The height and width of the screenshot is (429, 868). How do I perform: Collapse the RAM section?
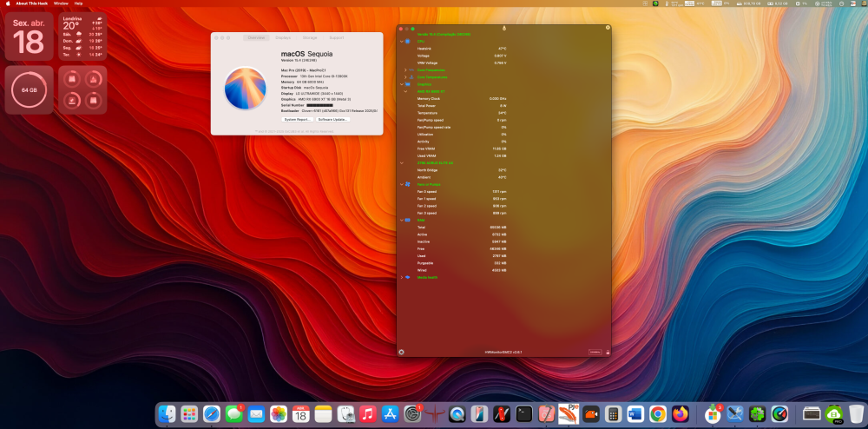pyautogui.click(x=402, y=220)
